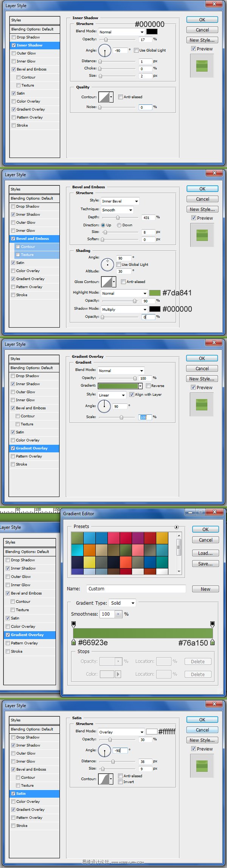The height and width of the screenshot is (868, 227).
Task: Click the green gradient bar in Gradient Overlay
Action: click(x=118, y=386)
